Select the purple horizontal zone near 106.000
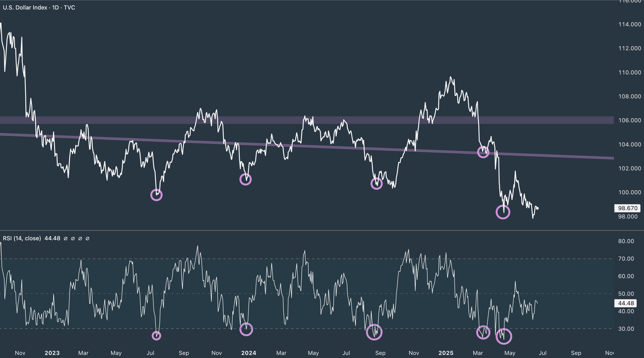The height and width of the screenshot is (358, 644). 307,120
